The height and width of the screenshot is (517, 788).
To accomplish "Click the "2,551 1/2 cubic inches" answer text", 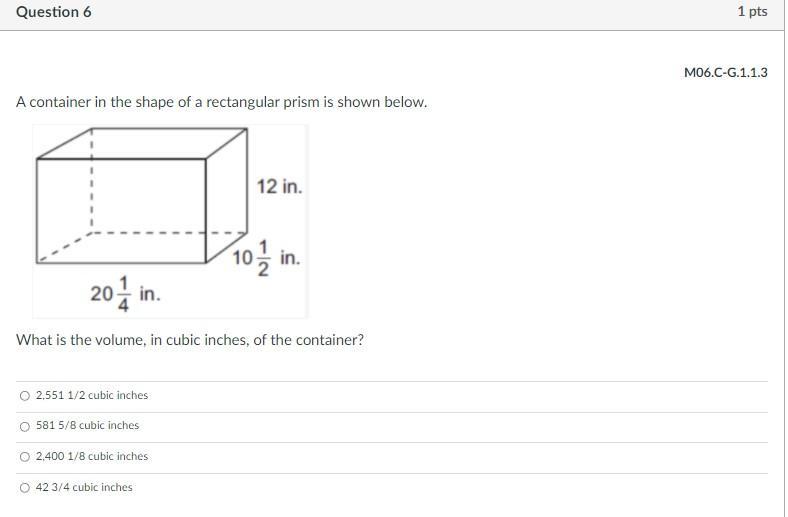I will (x=92, y=396).
